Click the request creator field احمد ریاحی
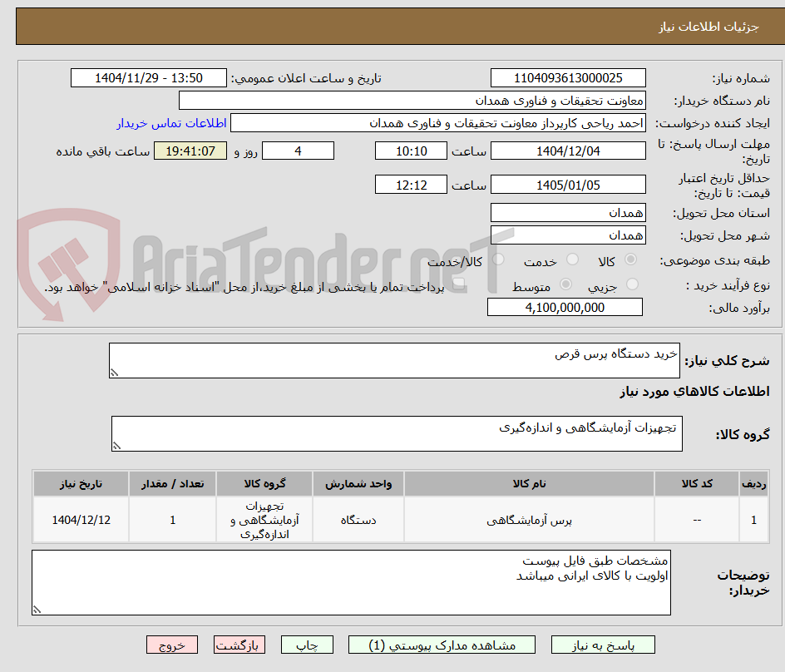 click(x=438, y=123)
